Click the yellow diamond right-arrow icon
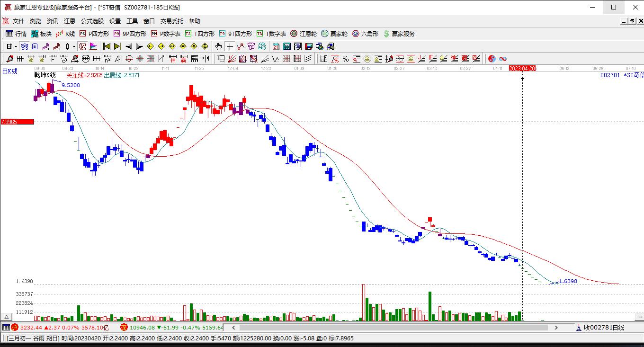 (x=161, y=46)
